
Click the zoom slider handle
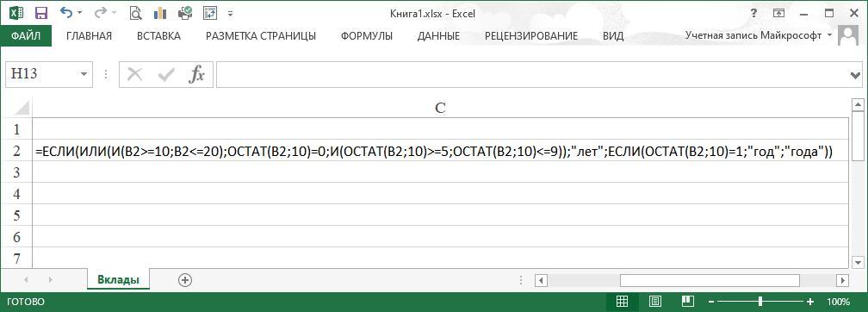(760, 302)
